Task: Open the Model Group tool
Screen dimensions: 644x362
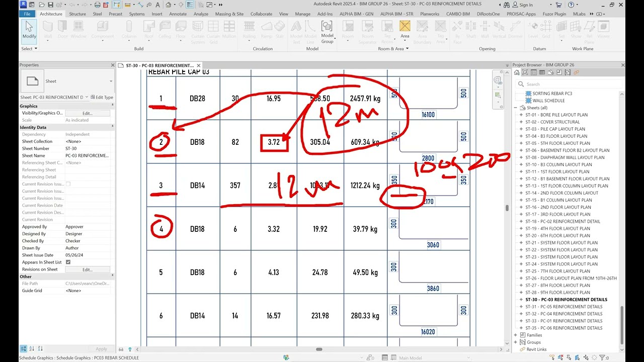Action: click(x=328, y=32)
